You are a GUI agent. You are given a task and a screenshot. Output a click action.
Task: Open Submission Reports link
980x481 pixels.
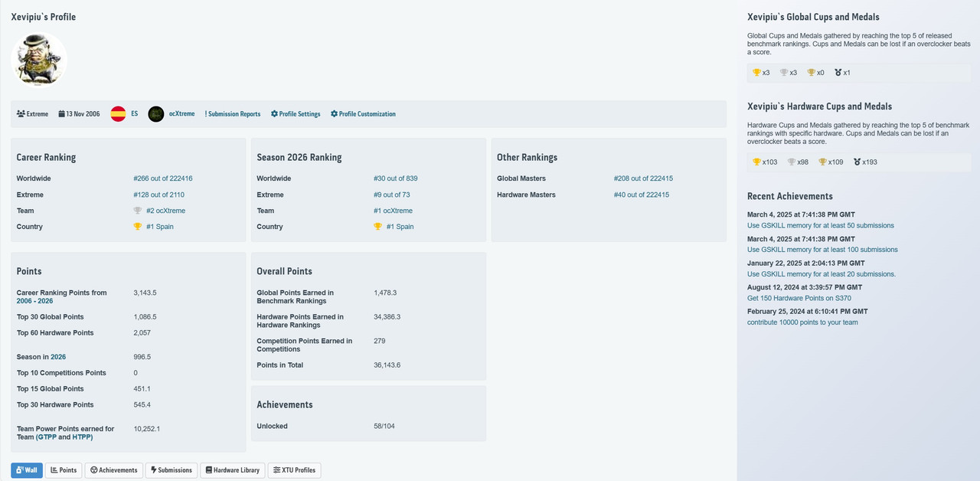coord(233,114)
